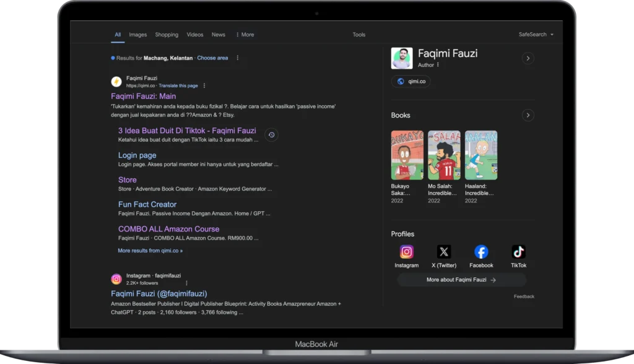The width and height of the screenshot is (634, 364).
Task: Click the Choose area link
Action: click(x=212, y=58)
